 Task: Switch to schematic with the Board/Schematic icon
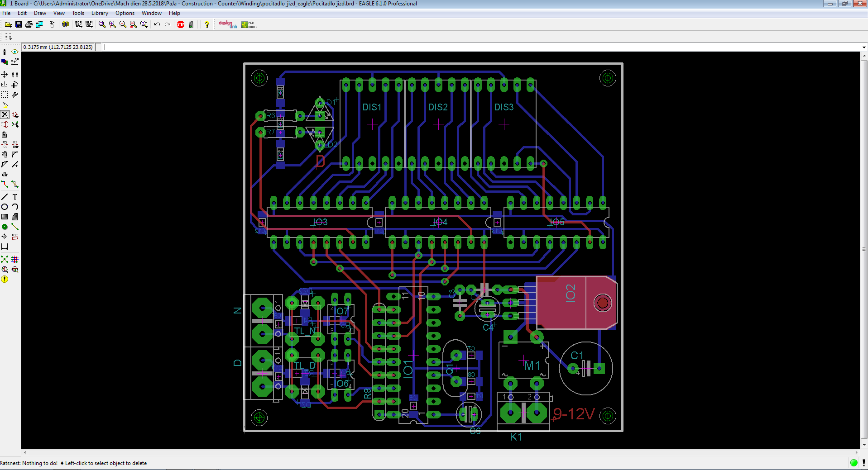(x=52, y=24)
